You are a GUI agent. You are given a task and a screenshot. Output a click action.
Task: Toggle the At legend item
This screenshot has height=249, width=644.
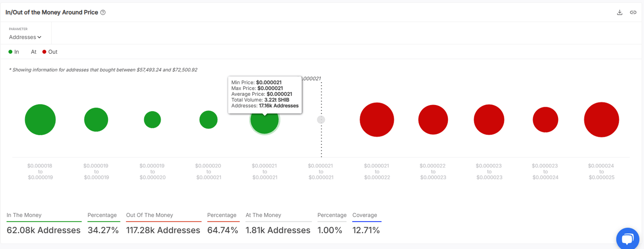click(x=34, y=52)
